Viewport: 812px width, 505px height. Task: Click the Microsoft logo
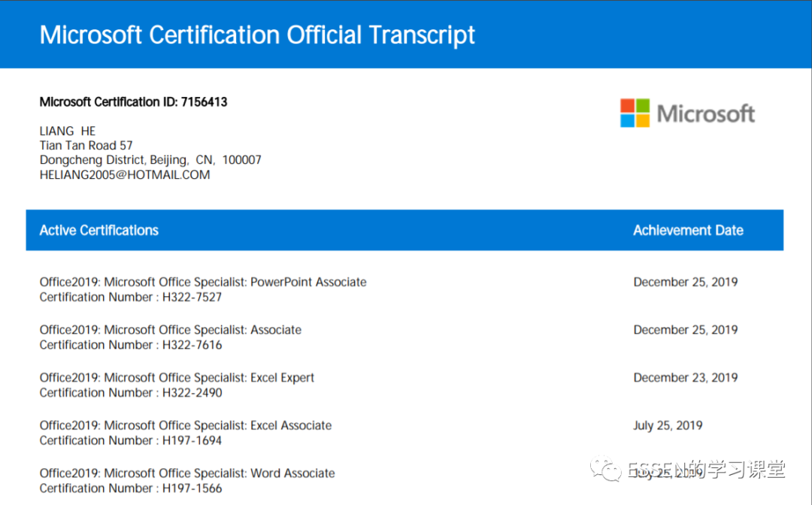click(687, 113)
